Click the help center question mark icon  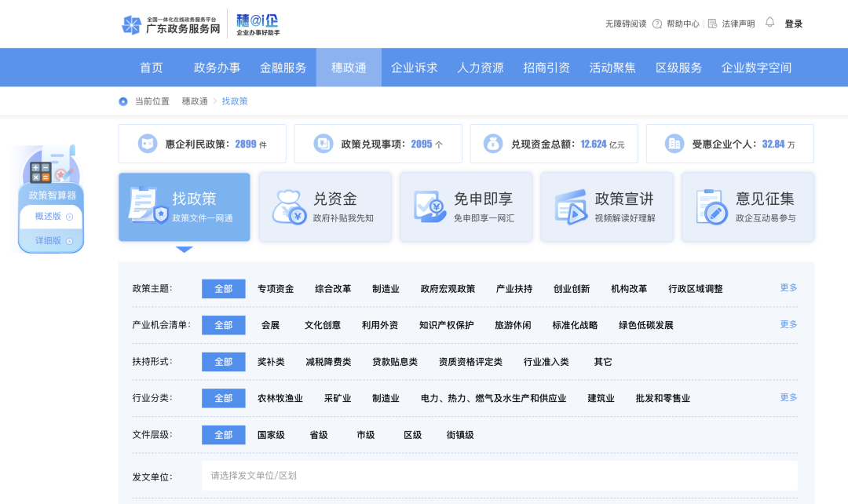[657, 24]
